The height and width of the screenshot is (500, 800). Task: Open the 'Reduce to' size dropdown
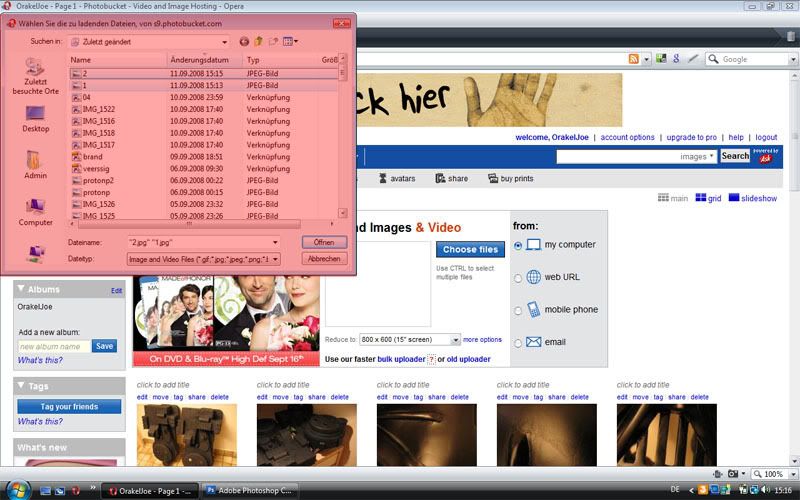coord(455,339)
